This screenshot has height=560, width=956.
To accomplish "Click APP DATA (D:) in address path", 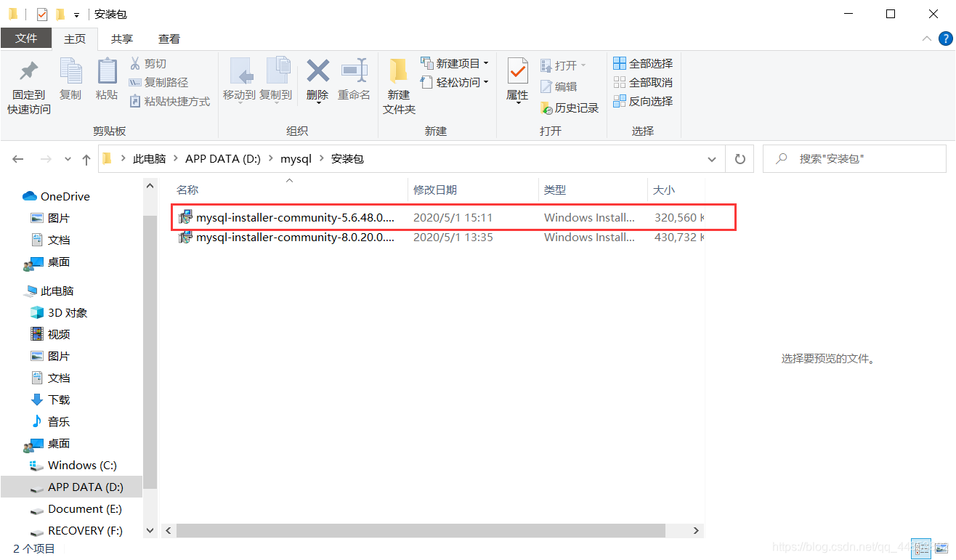I will point(223,159).
